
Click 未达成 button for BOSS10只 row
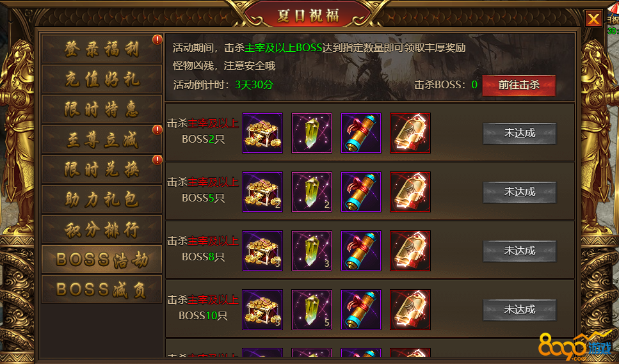pos(520,310)
